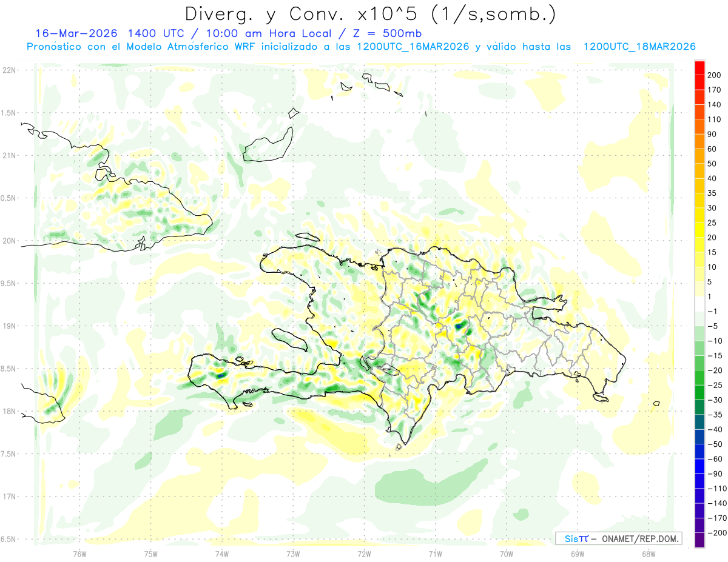728x562 pixels.
Task: Select longitude label 72W
Action: coord(364,554)
